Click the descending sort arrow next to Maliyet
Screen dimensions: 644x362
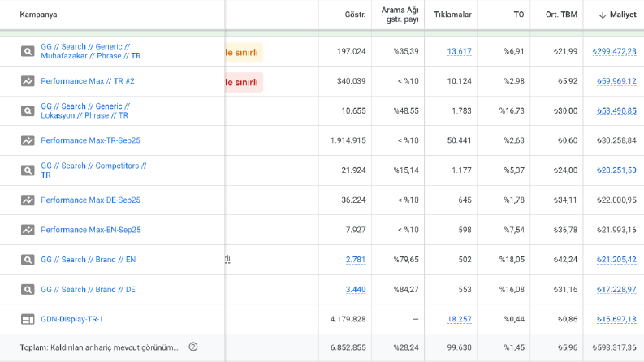(603, 15)
